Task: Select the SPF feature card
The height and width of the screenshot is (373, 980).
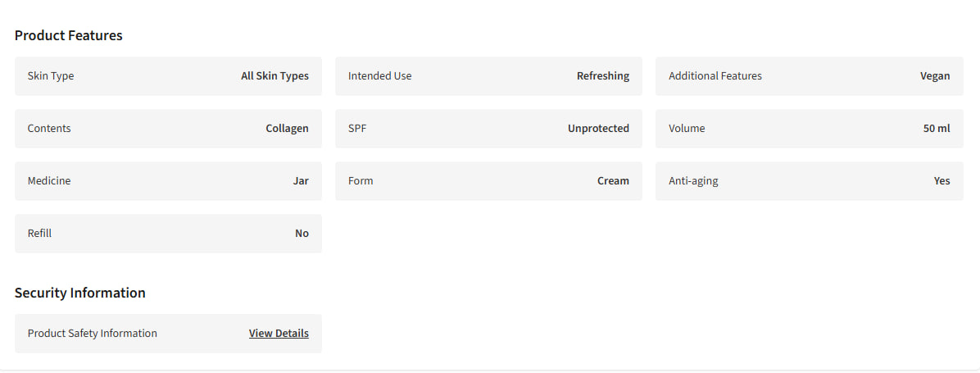Action: click(x=488, y=129)
